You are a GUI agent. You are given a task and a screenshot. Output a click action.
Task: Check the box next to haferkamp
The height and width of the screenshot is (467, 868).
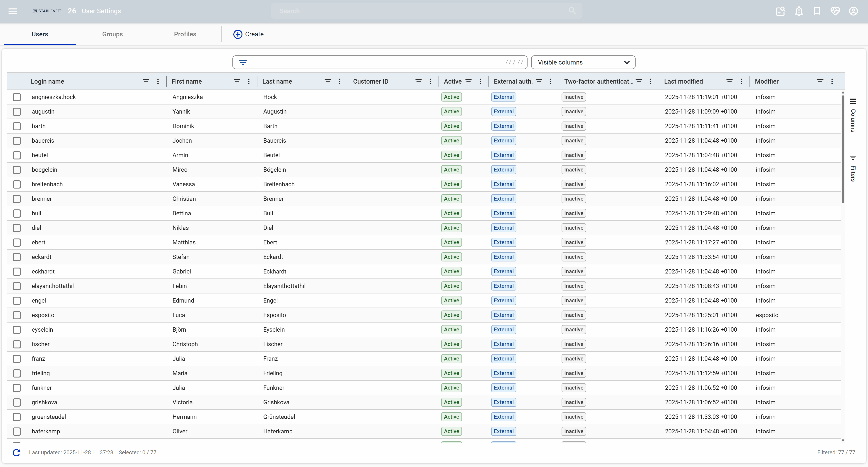[x=17, y=431]
